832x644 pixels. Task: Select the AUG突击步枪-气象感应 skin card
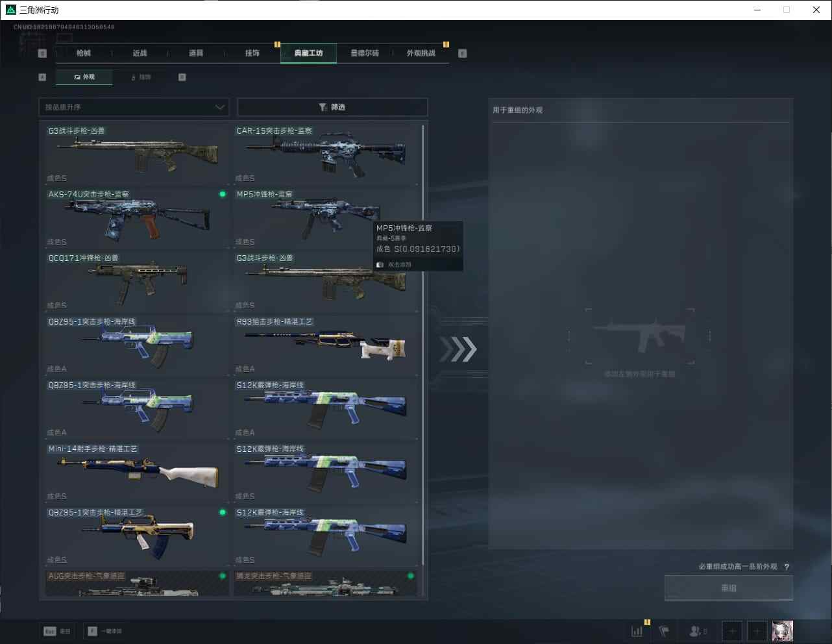pyautogui.click(x=137, y=583)
